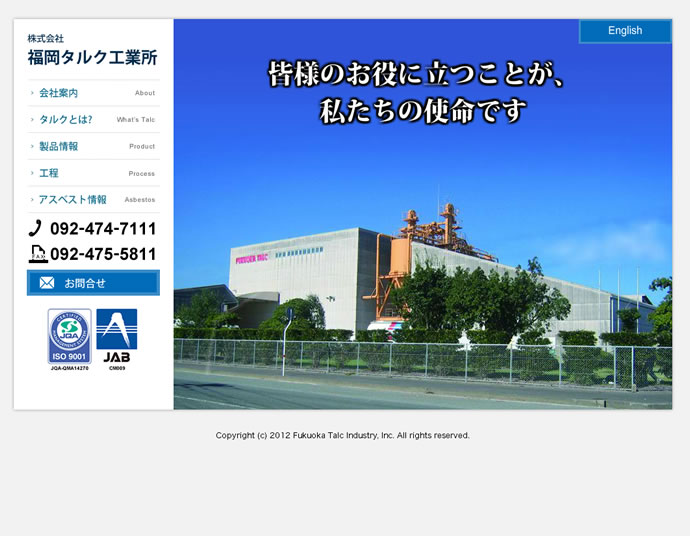The height and width of the screenshot is (536, 690).
Task: Click the arrow beside 会社案内
Action: (32, 93)
